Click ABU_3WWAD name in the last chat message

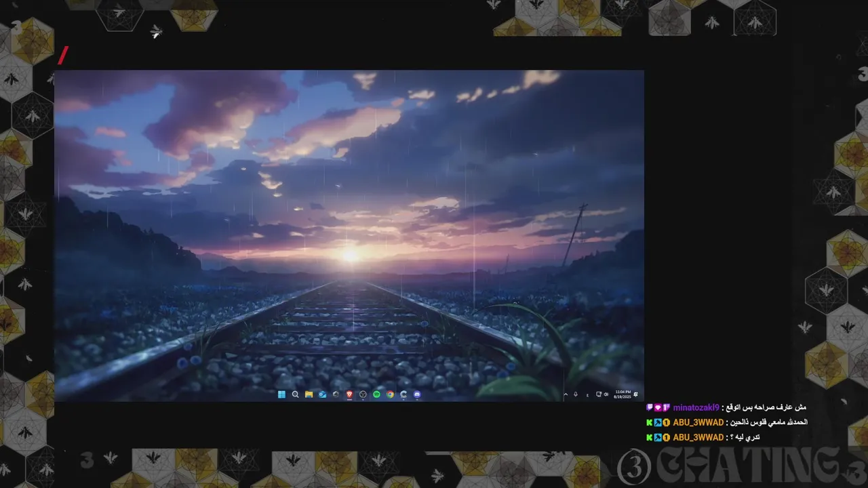(698, 437)
